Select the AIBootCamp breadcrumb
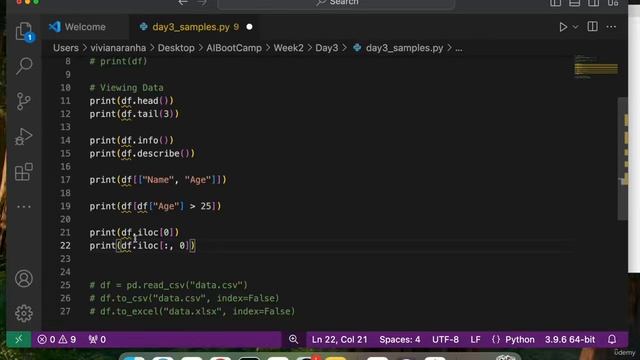The image size is (640, 360). [x=234, y=48]
